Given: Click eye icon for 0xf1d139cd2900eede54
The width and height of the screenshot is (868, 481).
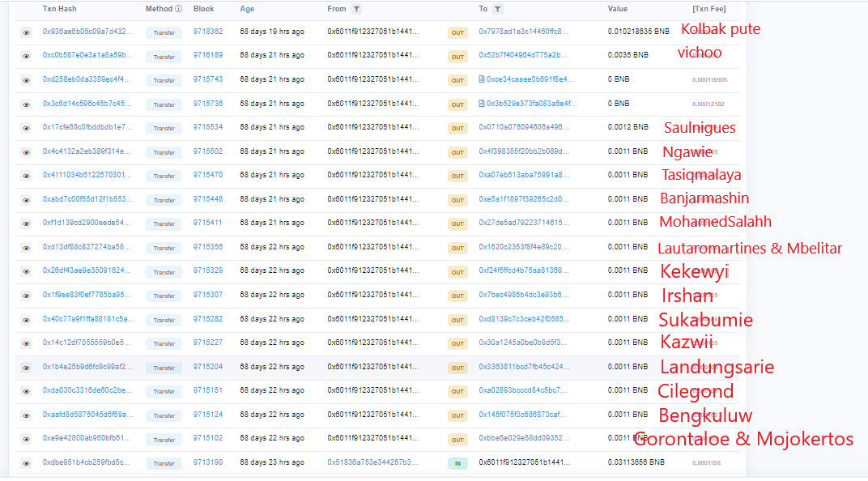Looking at the screenshot, I should click(26, 223).
